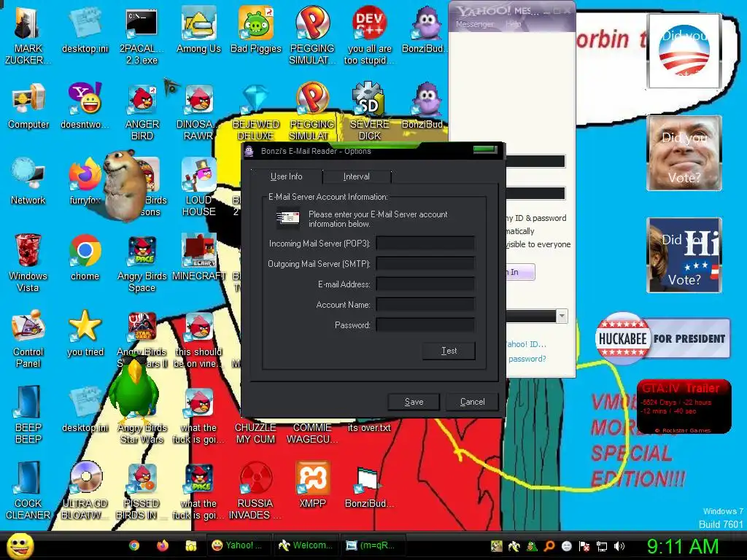Focus the Incoming Mail Server (POP3) field
Image resolution: width=747 pixels, height=560 pixels.
coord(425,244)
